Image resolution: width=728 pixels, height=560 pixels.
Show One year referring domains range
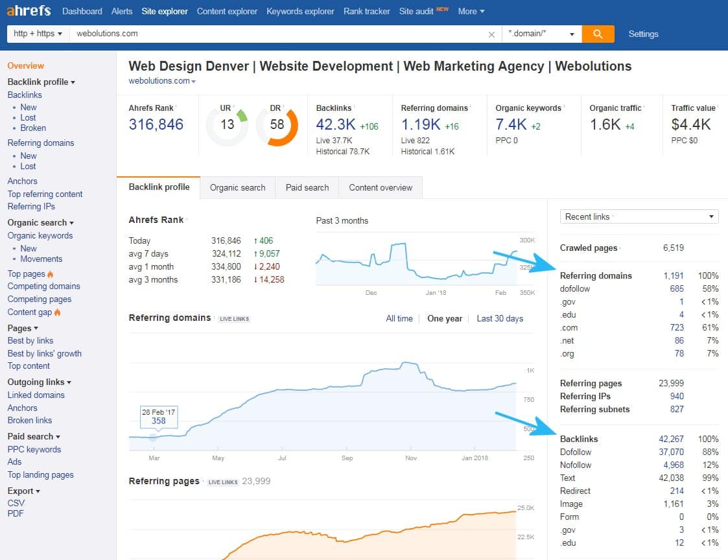(445, 318)
